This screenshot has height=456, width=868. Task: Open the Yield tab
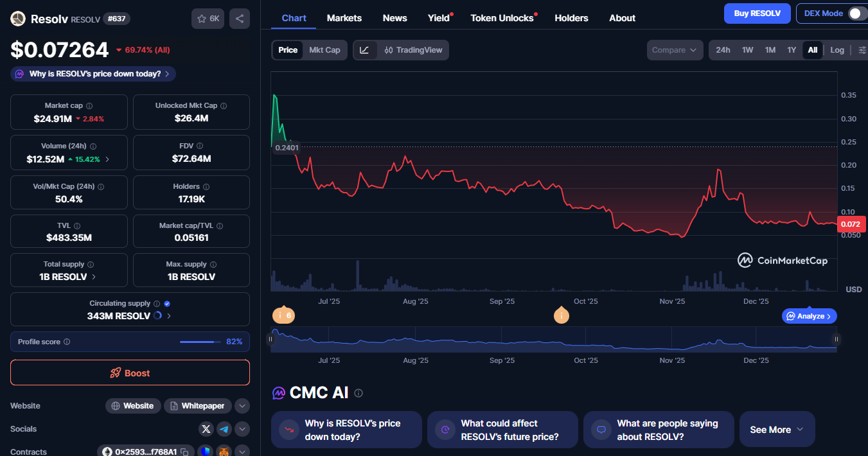[x=439, y=18]
